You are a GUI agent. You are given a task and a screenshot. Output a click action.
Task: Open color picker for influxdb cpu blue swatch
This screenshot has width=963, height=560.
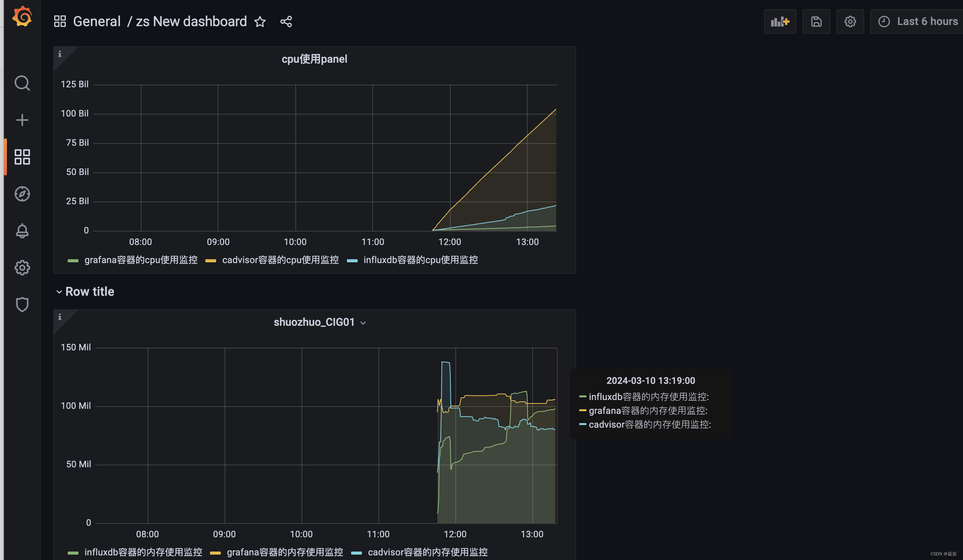[x=352, y=261]
